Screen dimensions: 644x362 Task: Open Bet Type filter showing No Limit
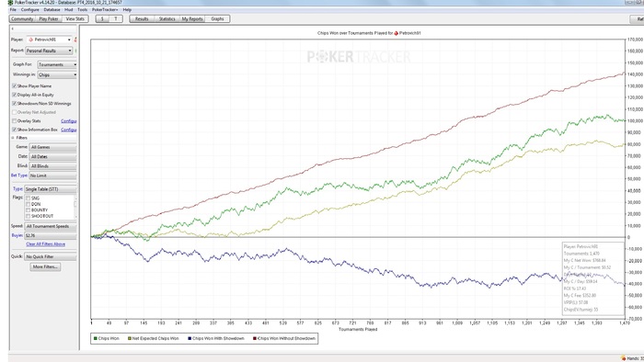tap(52, 175)
